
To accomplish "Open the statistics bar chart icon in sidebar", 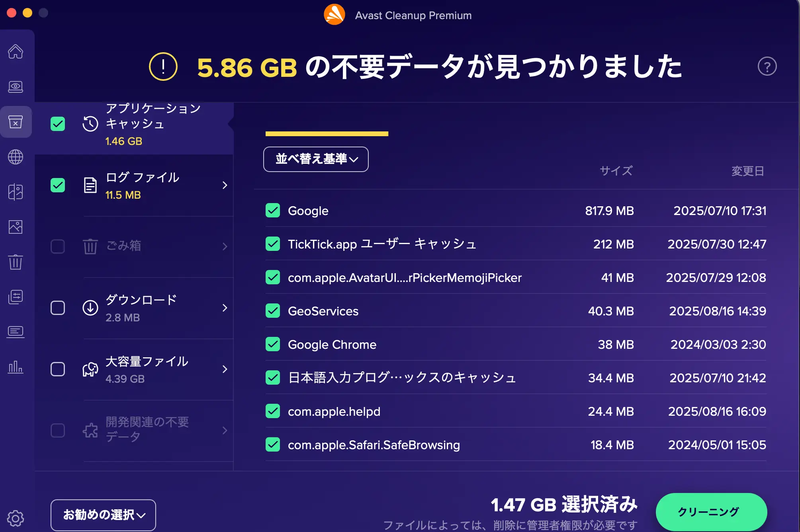I will [16, 367].
